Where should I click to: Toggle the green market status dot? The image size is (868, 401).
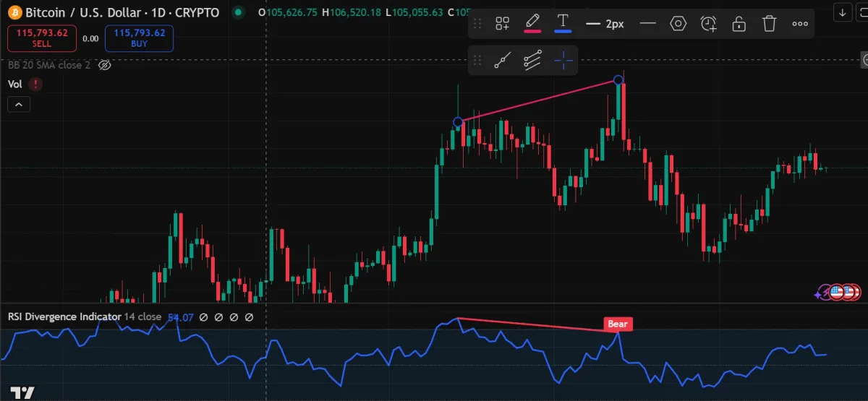point(236,12)
